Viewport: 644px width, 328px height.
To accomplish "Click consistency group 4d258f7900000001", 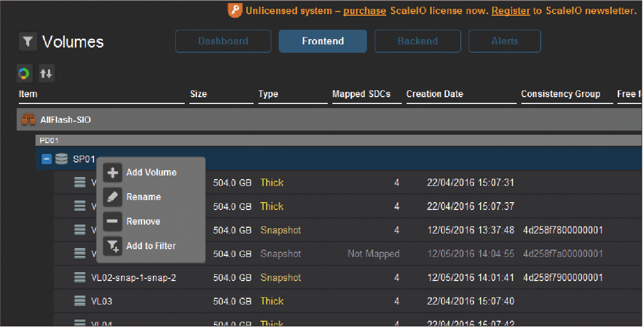I will tap(563, 277).
